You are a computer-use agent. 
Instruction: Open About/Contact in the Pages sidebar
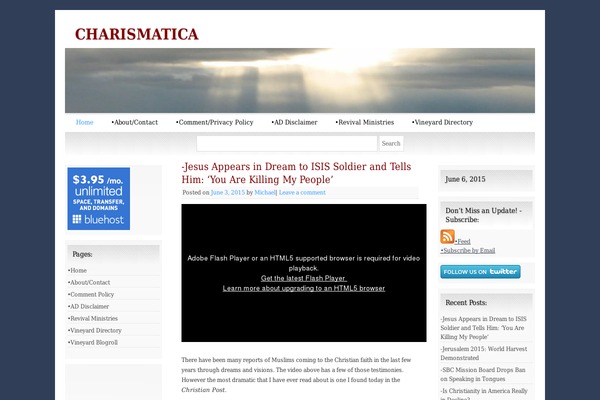click(89, 282)
